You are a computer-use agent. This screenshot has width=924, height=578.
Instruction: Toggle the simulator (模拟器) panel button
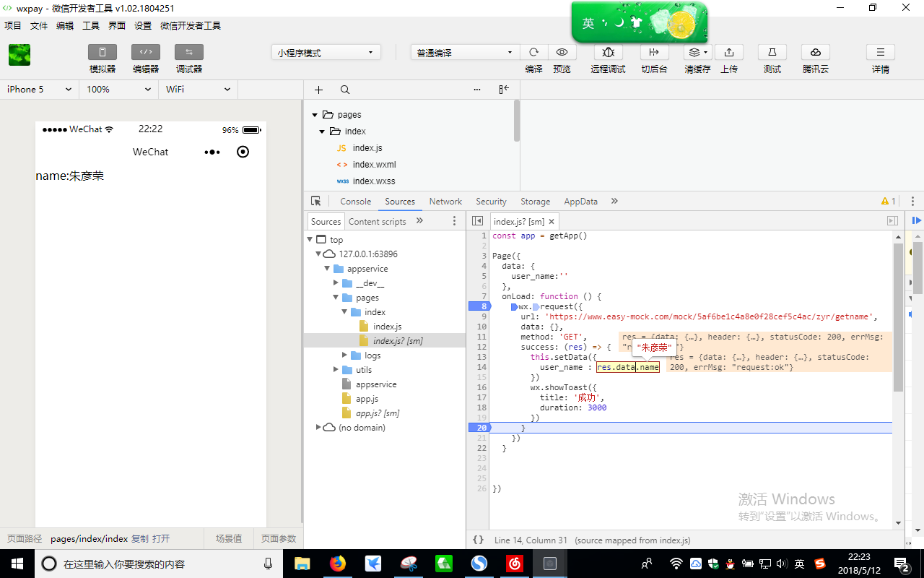click(103, 52)
